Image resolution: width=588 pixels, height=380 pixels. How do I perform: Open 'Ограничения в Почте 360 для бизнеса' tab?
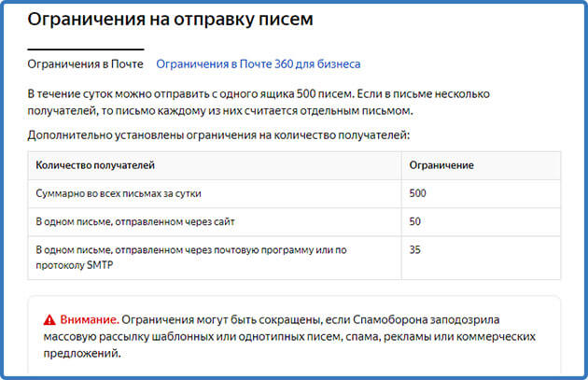(259, 64)
